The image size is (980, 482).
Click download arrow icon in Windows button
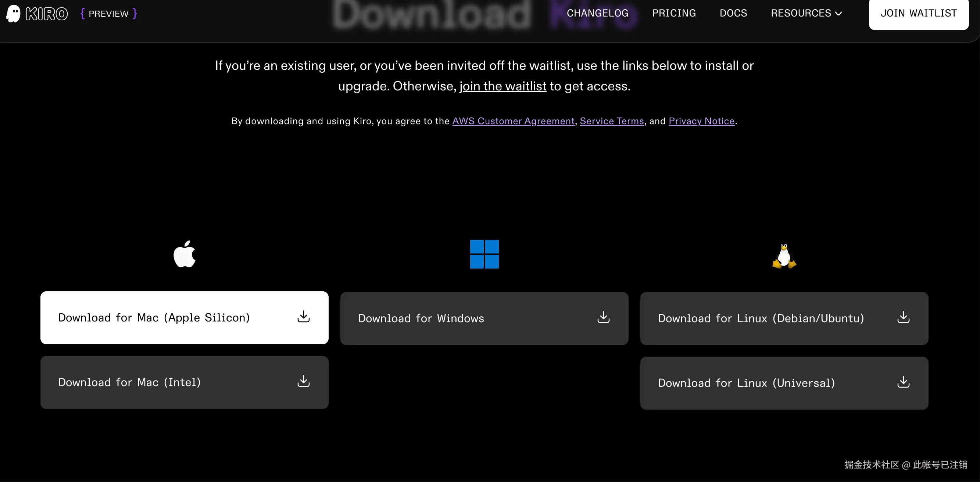coord(603,317)
